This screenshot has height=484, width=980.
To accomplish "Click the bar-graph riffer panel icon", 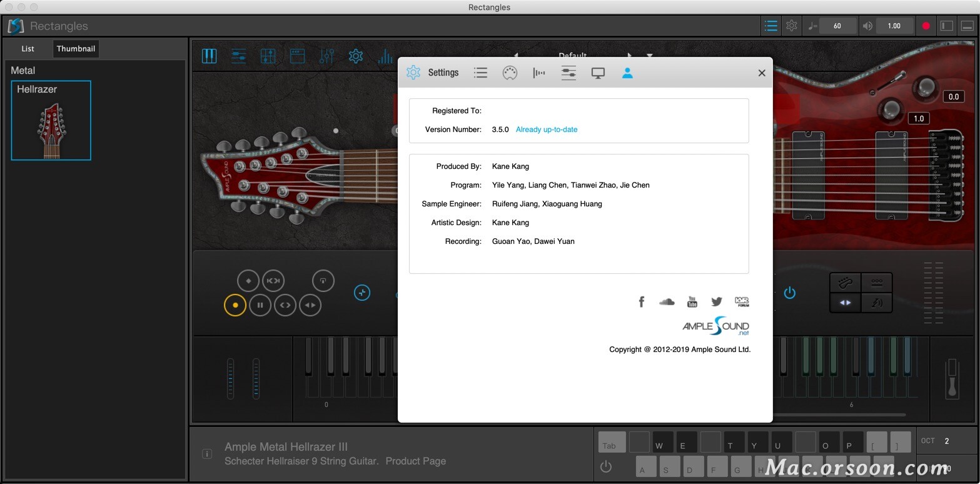I will pos(386,56).
